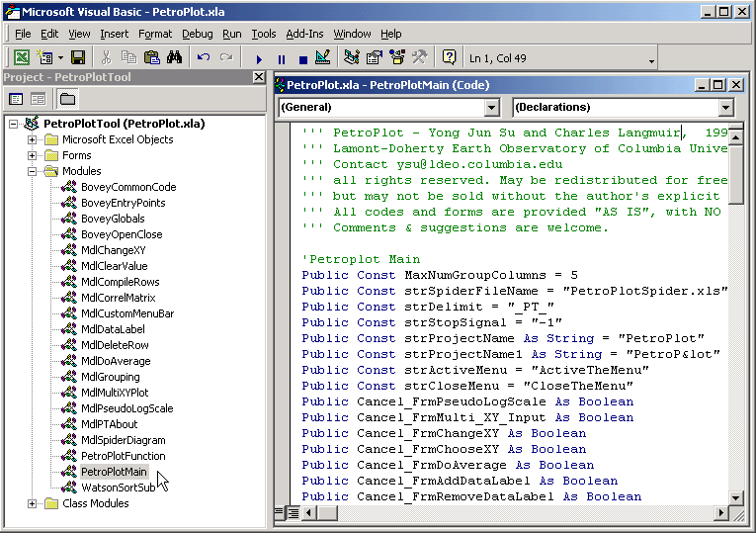Toggle Folders view in Project panel
This screenshot has width=756, height=533.
point(67,99)
